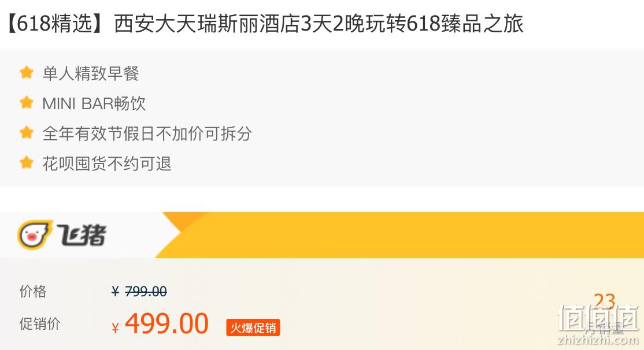Image resolution: width=644 pixels, height=350 pixels.
Task: Click the 花呗囤货不约可退 text
Action: 107,163
